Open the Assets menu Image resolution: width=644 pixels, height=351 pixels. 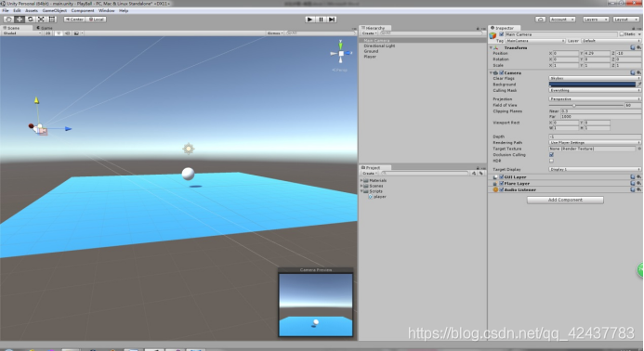pyautogui.click(x=32, y=10)
